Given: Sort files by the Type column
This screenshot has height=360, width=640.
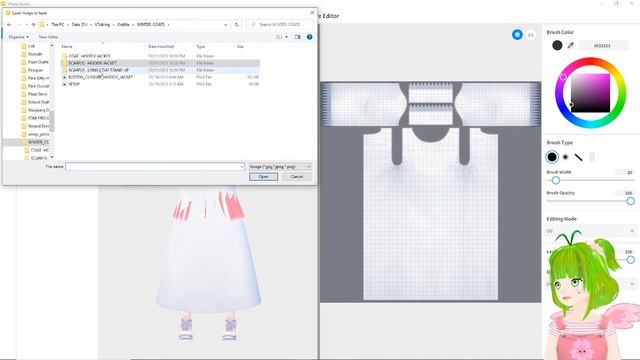Looking at the screenshot, I should pyautogui.click(x=200, y=47).
